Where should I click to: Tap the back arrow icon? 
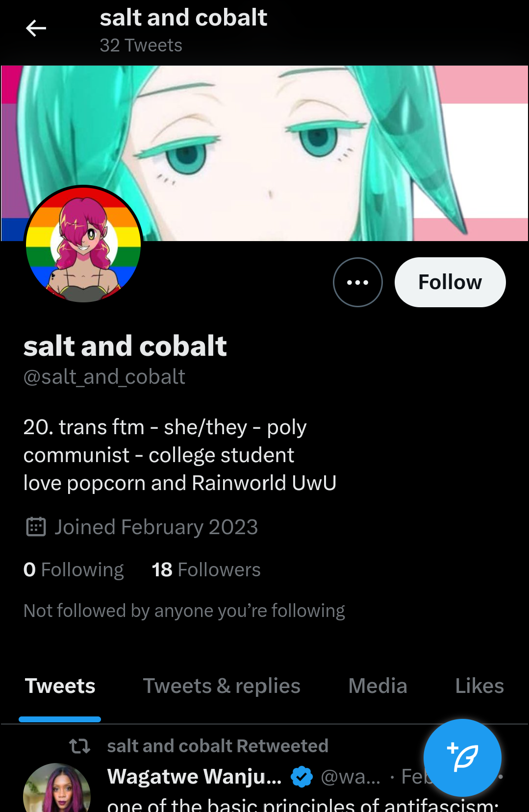(36, 28)
